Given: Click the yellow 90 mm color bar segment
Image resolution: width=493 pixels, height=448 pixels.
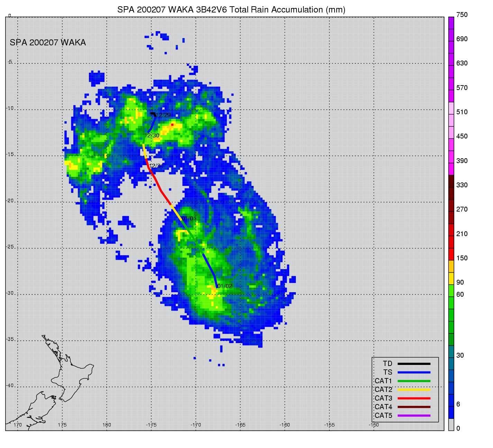Looking at the screenshot, I should pos(451,279).
